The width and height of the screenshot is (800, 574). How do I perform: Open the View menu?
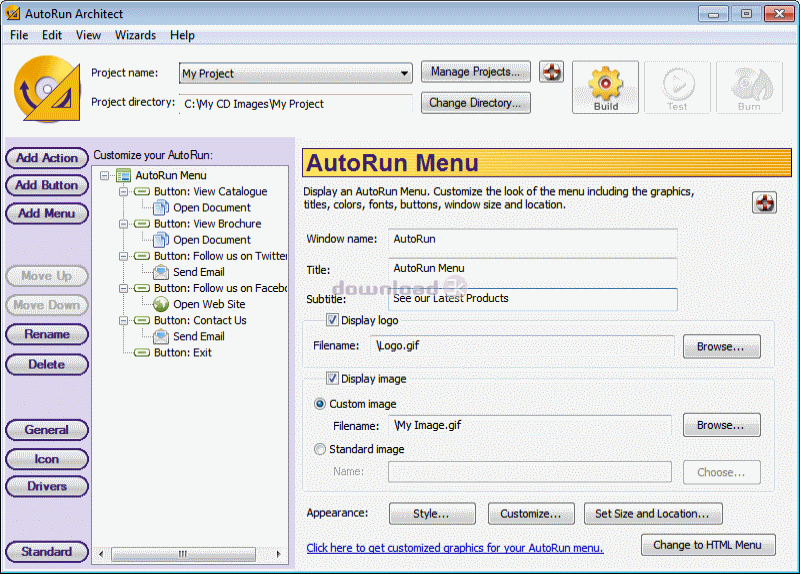88,35
